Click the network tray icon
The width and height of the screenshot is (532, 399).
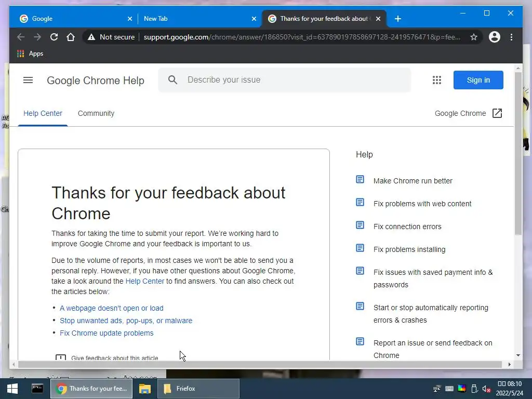[x=437, y=389]
